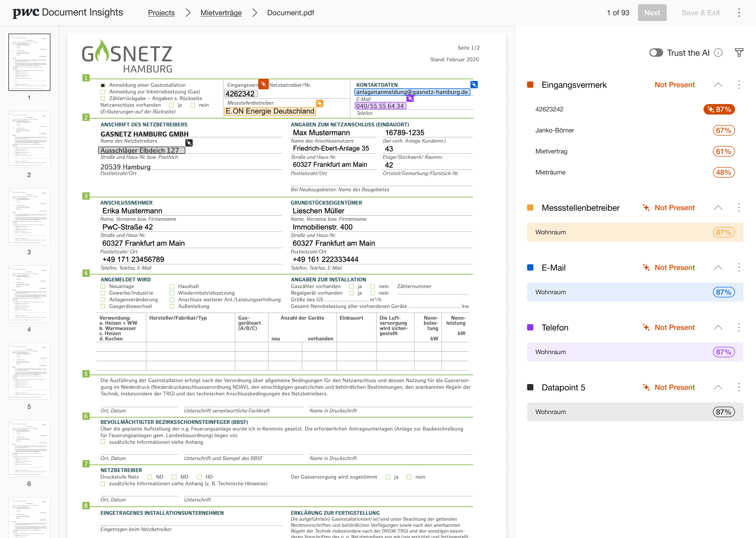The height and width of the screenshot is (538, 756).
Task: Open the three-dot menu for Datapoint 5
Action: click(x=739, y=387)
